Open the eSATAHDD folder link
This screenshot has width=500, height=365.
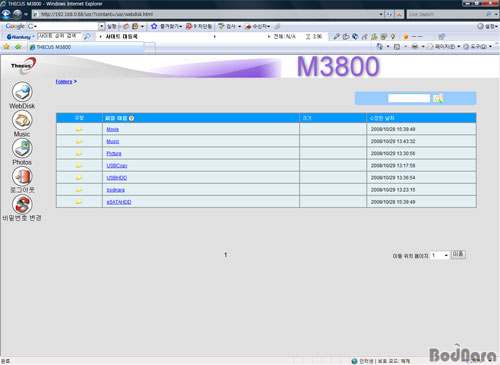119,202
